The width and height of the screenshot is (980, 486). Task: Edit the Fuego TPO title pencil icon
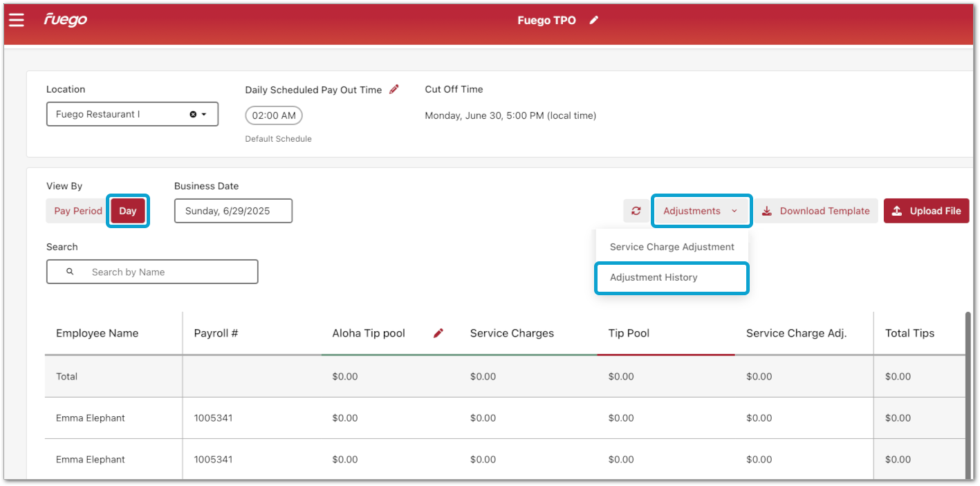coord(593,21)
